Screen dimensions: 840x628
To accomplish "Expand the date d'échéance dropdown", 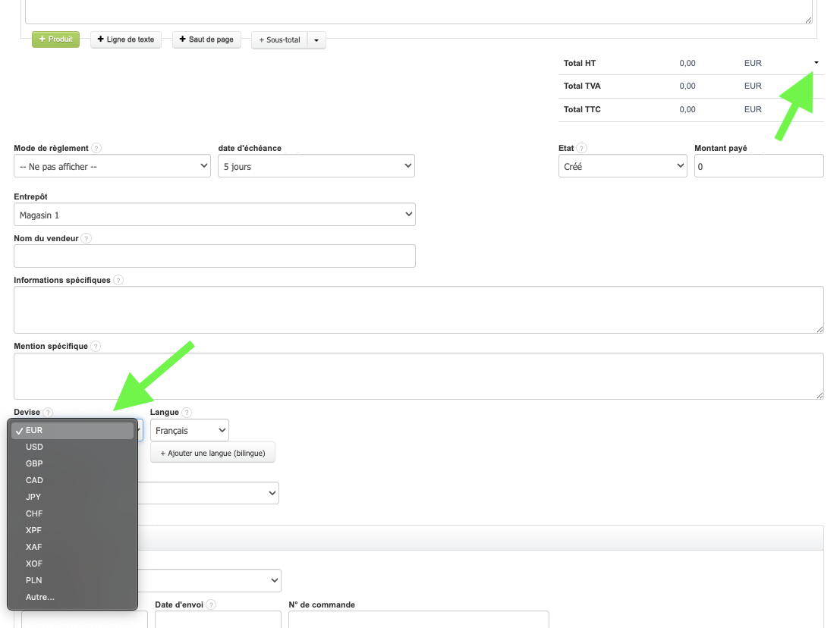I will point(316,166).
